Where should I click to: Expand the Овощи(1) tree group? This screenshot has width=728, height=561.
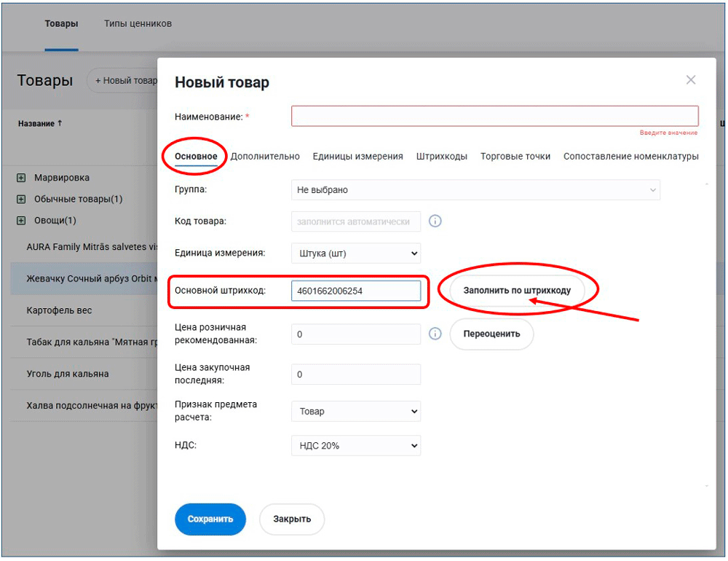coord(21,220)
